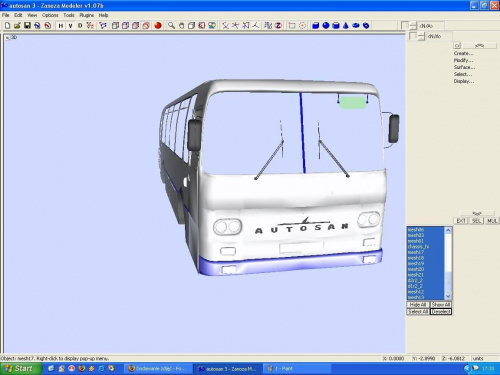The width and height of the screenshot is (500, 375).
Task: Toggle the EXT mode button
Action: (x=461, y=221)
